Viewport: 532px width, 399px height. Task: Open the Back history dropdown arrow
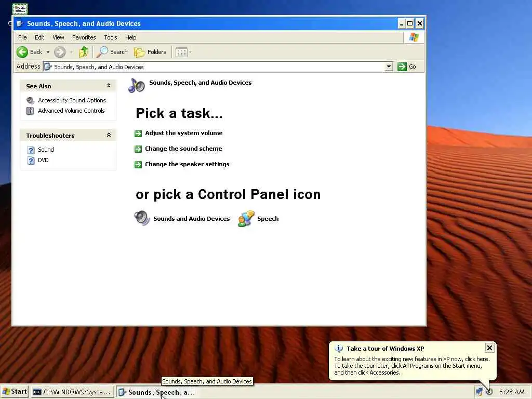48,52
